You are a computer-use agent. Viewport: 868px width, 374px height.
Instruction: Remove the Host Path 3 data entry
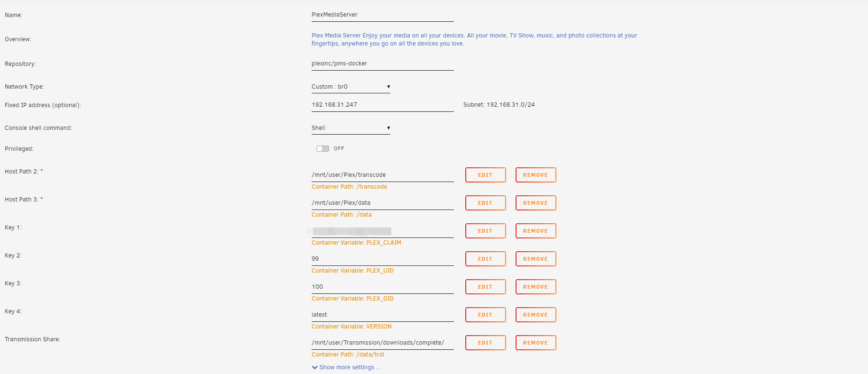[536, 203]
